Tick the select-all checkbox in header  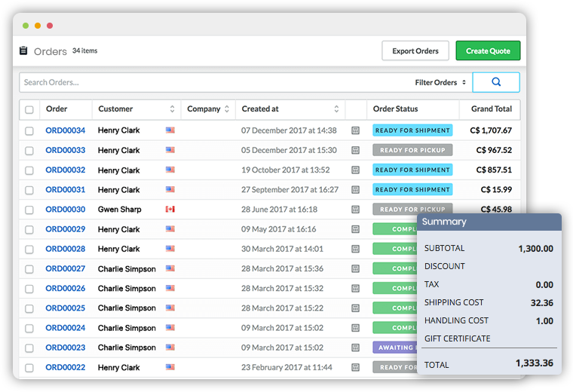pos(29,109)
